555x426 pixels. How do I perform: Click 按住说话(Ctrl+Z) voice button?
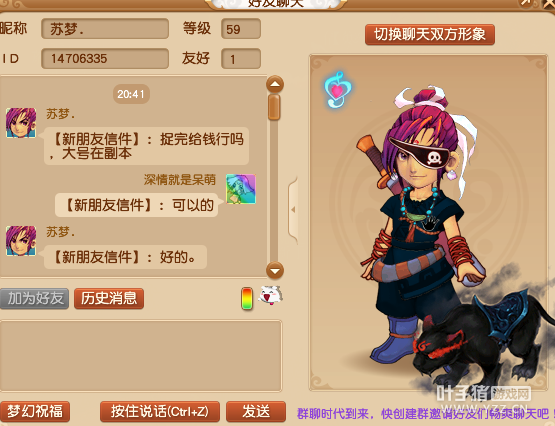pos(160,411)
